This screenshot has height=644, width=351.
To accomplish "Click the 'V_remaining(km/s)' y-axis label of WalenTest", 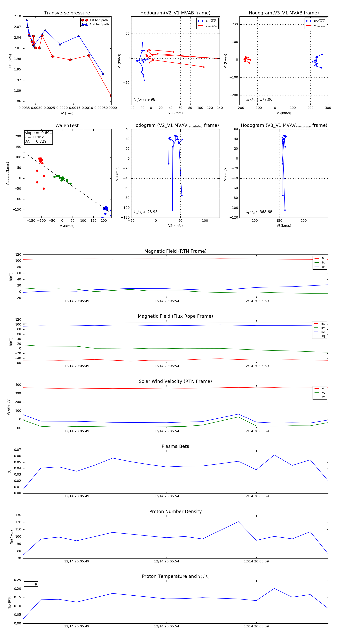I will pos(8,173).
